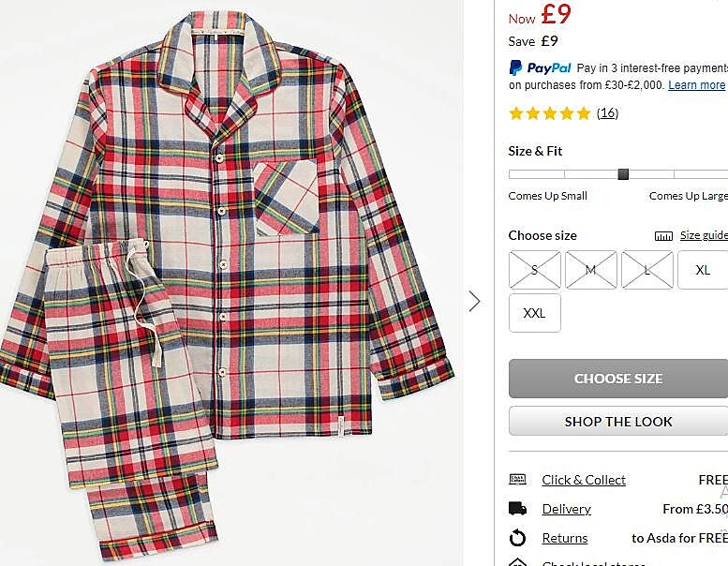
Task: Click the returns circular arrow icon
Action: click(517, 538)
